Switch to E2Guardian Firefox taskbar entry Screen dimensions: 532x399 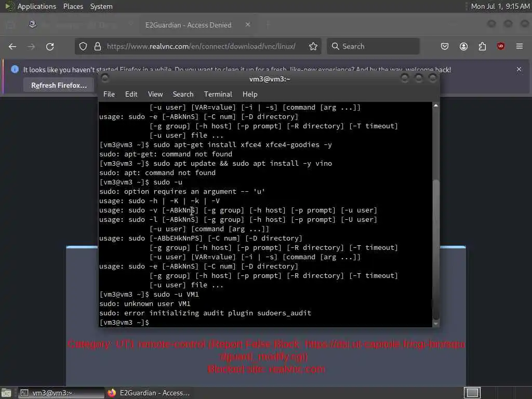(x=149, y=393)
